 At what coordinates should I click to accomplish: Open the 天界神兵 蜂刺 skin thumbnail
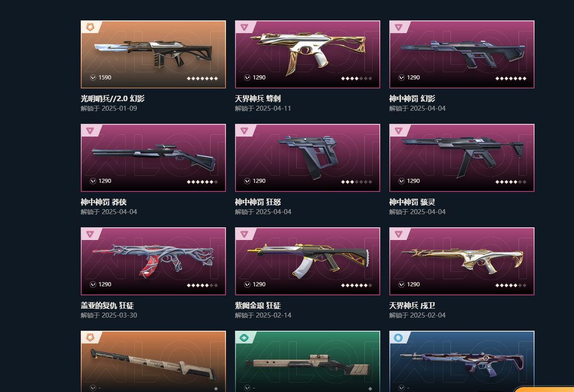tap(308, 54)
